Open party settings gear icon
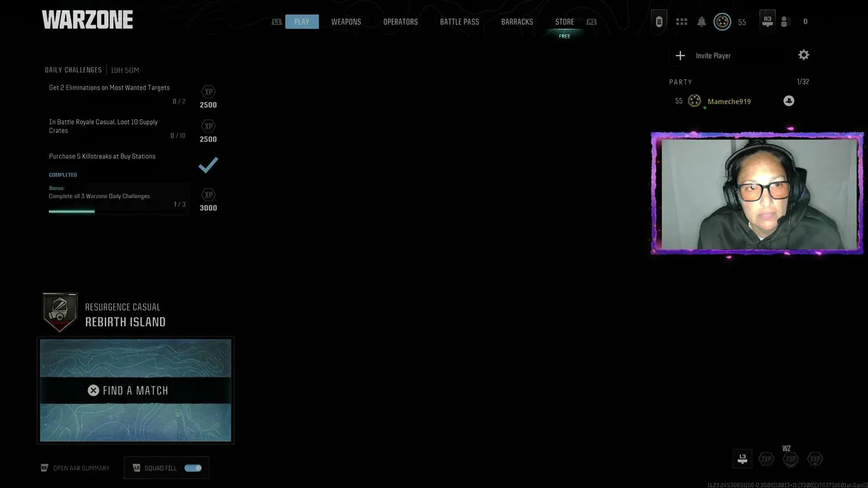 pyautogui.click(x=804, y=55)
